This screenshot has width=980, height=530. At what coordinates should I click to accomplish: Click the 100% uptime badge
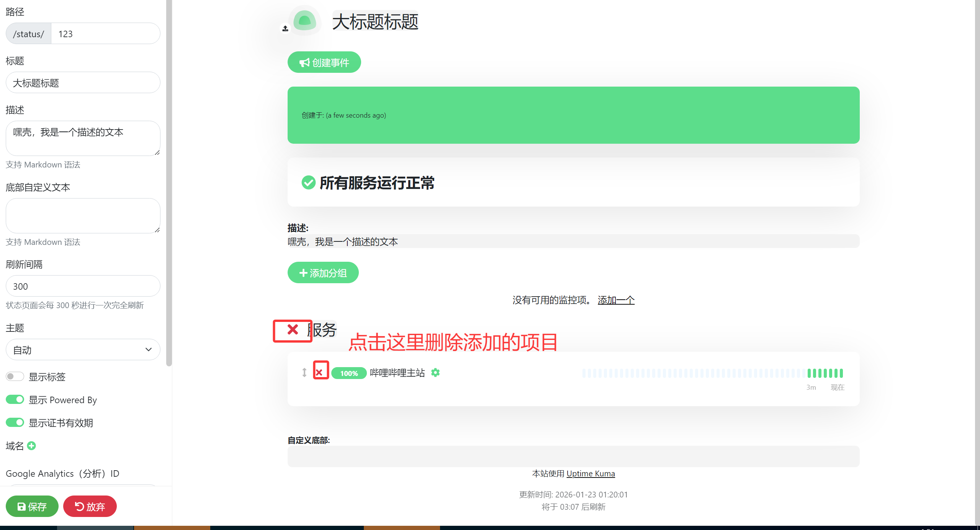click(x=349, y=373)
